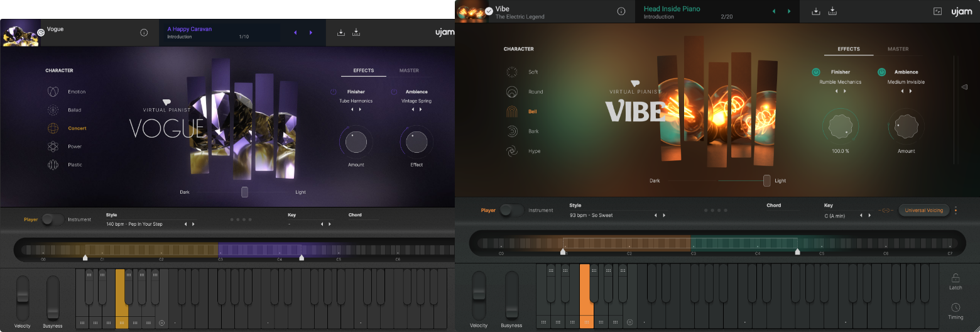Go to the previous preset in Vibe
Screen dimensions: 980x332
pyautogui.click(x=773, y=11)
